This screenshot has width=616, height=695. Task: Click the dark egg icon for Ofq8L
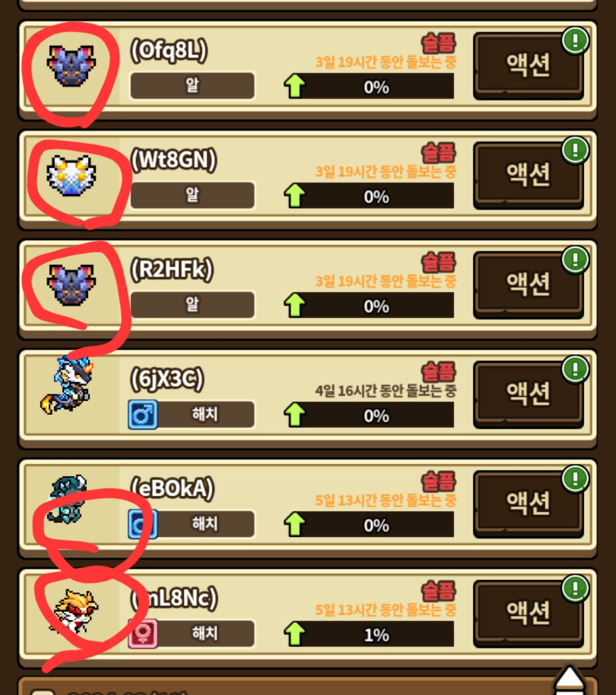tap(71, 66)
